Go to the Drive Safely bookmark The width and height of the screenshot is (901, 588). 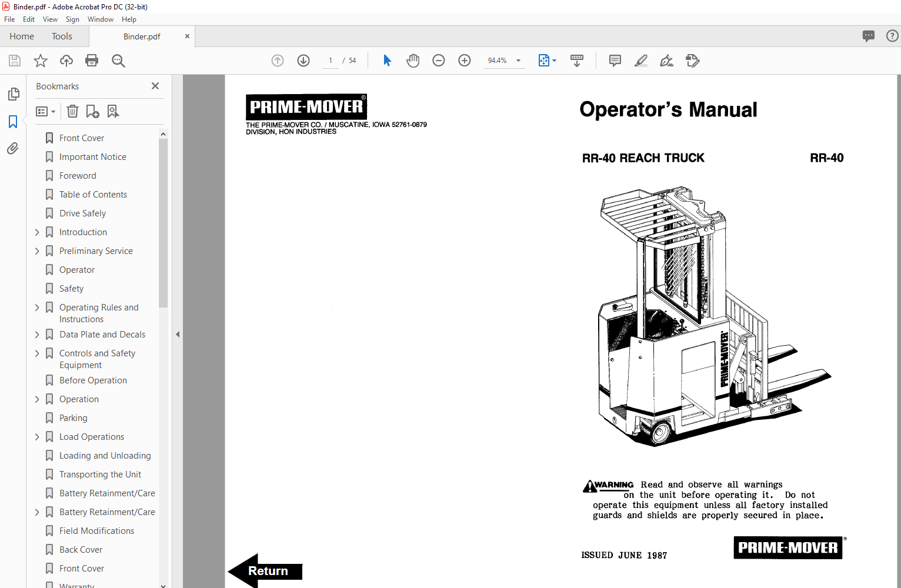tap(82, 213)
